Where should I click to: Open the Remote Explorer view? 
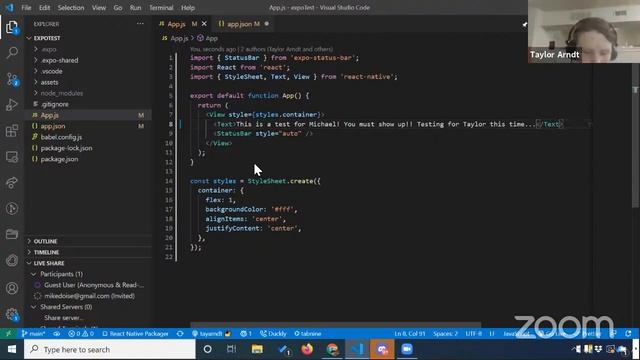click(12, 157)
